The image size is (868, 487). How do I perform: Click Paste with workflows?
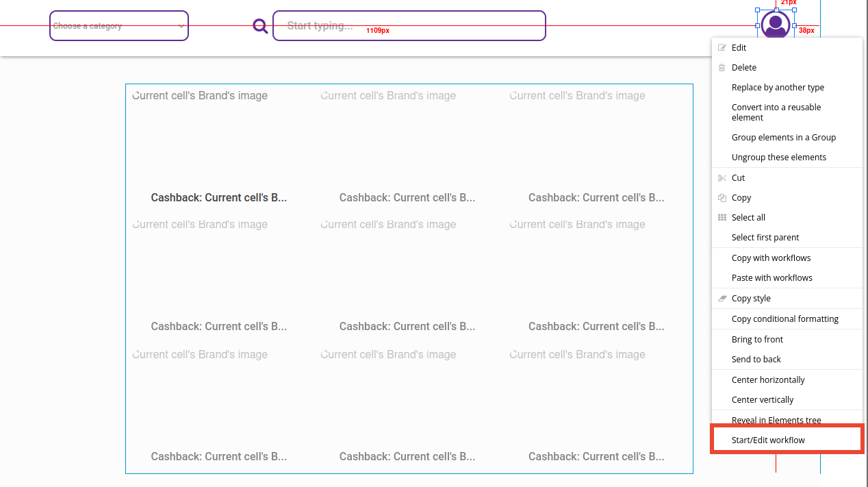click(x=772, y=277)
